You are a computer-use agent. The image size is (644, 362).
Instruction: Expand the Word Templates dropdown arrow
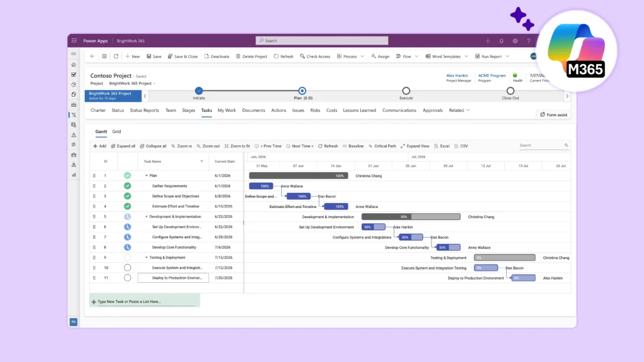click(466, 56)
